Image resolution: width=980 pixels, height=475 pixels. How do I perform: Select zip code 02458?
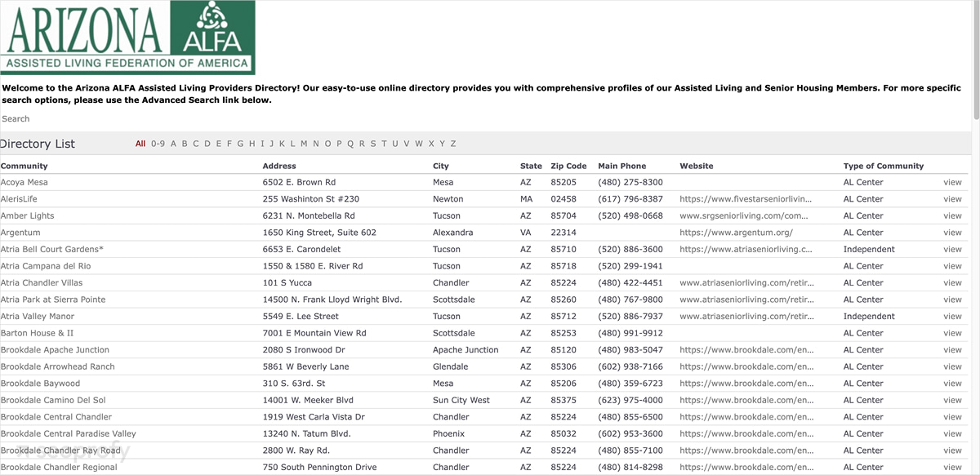(x=563, y=199)
